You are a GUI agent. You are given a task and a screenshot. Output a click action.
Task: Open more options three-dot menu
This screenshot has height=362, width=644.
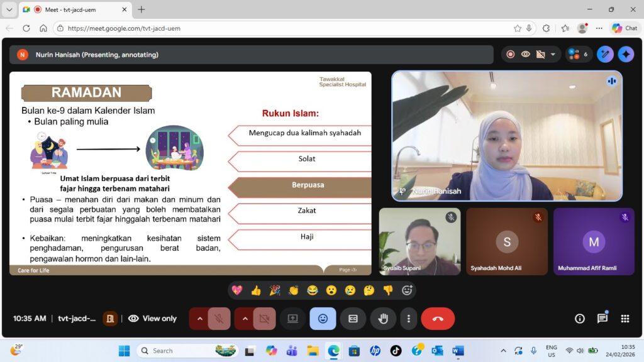409,319
